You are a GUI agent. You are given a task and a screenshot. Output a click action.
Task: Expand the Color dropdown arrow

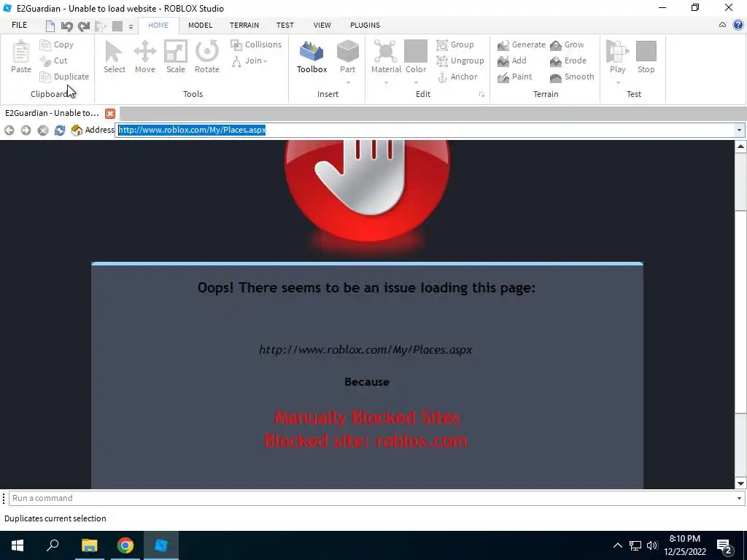pos(416,83)
